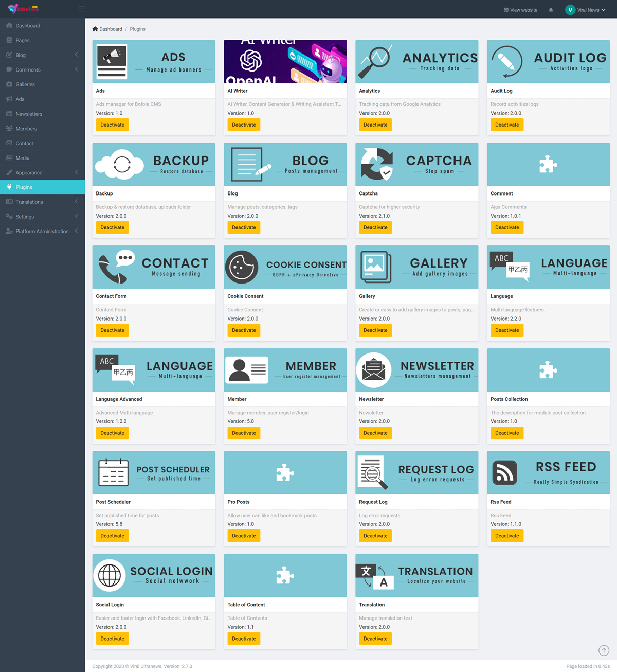Open the Viral News account dropdown
Screen dimensions: 617x672
[586, 9]
